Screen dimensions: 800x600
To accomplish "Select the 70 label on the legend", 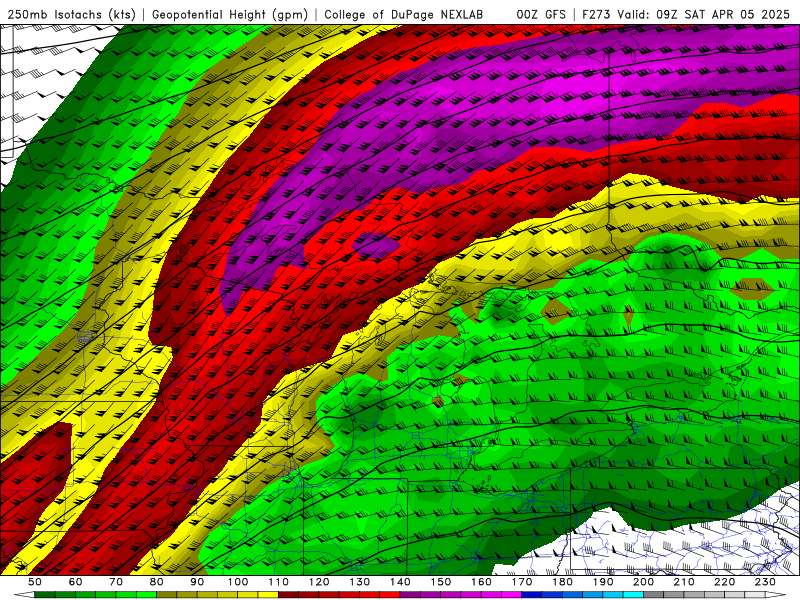I will click(116, 582).
